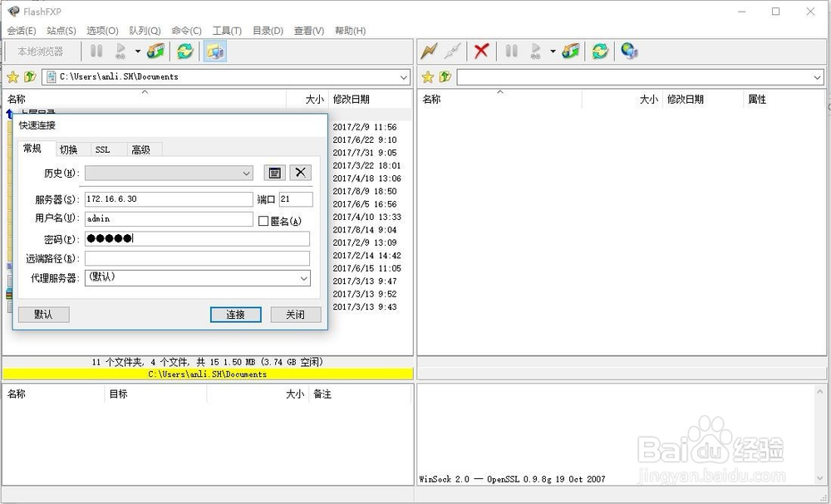Select the row dated 2017/8/14 9:04
This screenshot has width=831, height=504.
click(x=365, y=230)
